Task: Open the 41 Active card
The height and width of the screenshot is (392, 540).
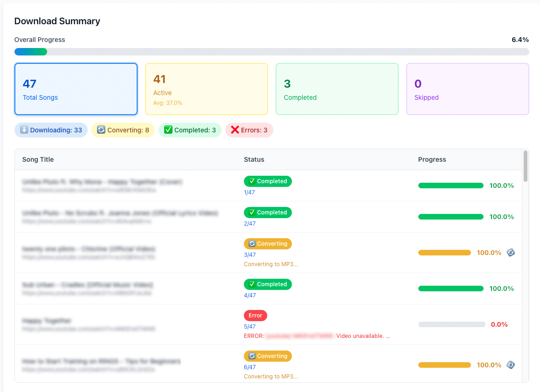Action: (207, 89)
